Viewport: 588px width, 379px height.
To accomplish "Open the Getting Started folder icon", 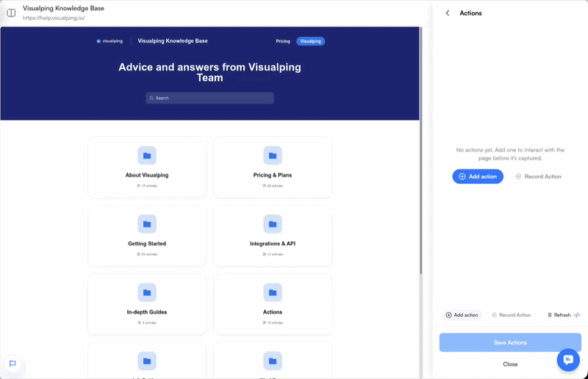I will 147,224.
